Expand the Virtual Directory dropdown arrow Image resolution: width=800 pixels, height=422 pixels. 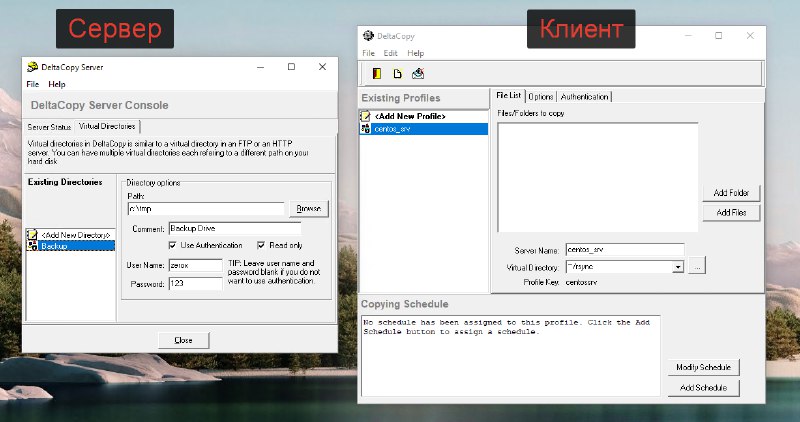click(678, 267)
